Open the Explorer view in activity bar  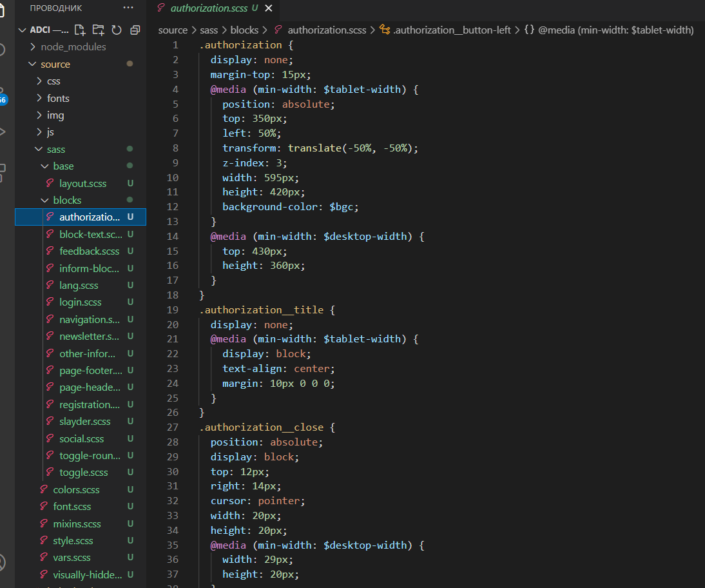pos(3,9)
